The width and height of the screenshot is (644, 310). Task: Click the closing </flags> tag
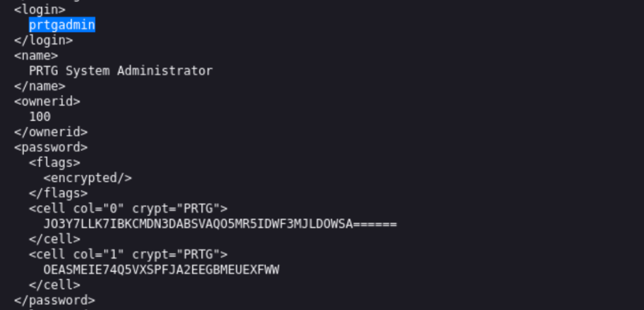pyautogui.click(x=58, y=194)
